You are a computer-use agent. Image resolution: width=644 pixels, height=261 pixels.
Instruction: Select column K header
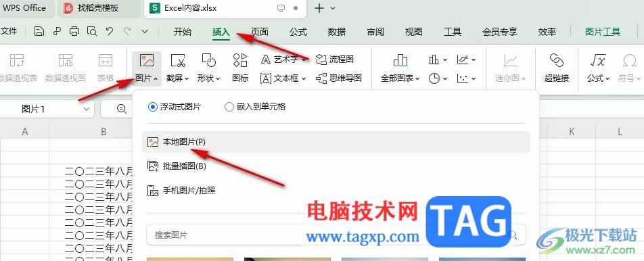pos(572,131)
